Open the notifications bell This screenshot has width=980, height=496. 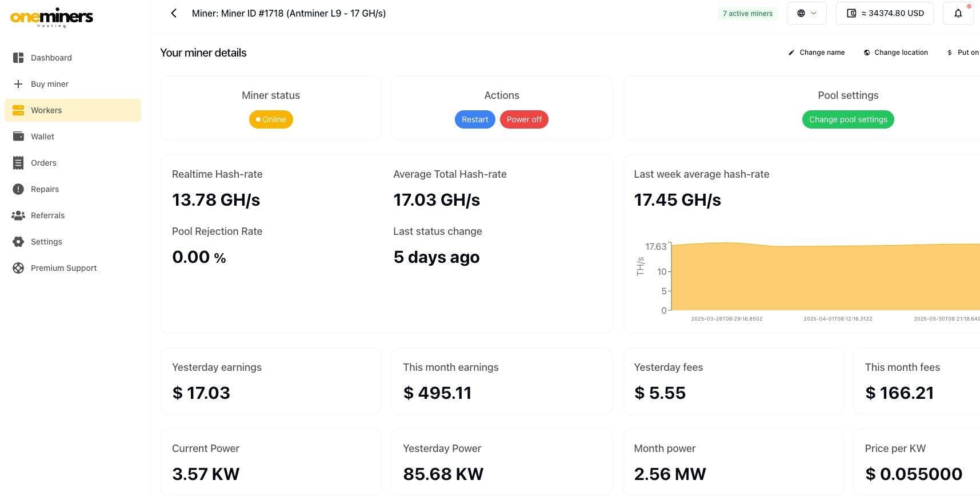click(958, 13)
